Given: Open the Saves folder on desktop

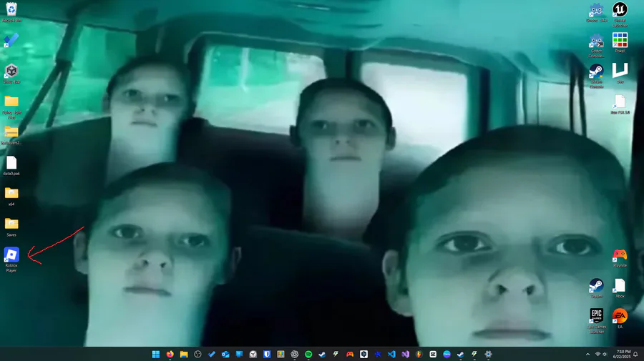Looking at the screenshot, I should (11, 224).
